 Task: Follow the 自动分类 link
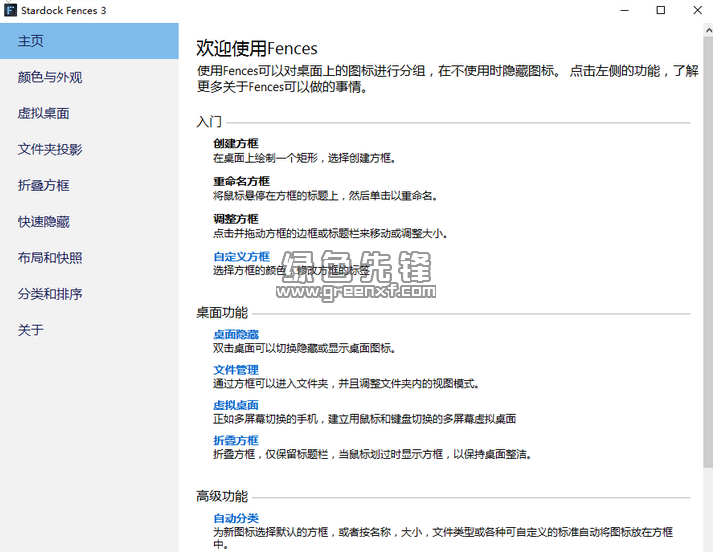pos(236,518)
